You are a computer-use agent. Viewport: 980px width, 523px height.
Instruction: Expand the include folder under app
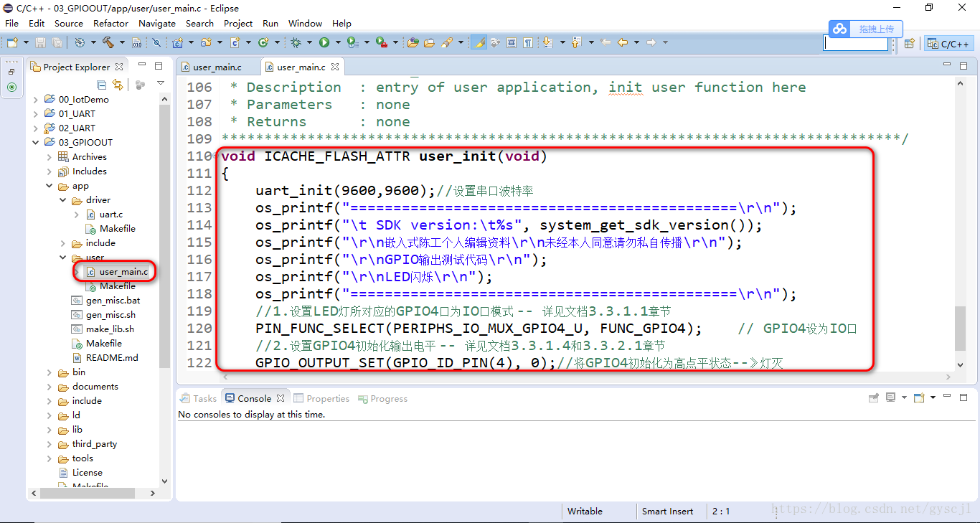[x=63, y=242]
